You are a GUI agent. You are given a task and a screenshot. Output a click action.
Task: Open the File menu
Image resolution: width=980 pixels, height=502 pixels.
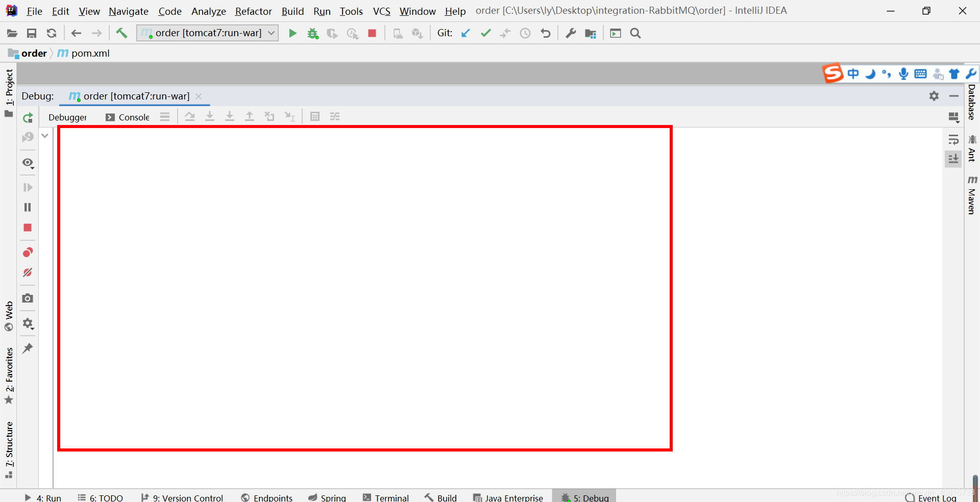point(34,11)
